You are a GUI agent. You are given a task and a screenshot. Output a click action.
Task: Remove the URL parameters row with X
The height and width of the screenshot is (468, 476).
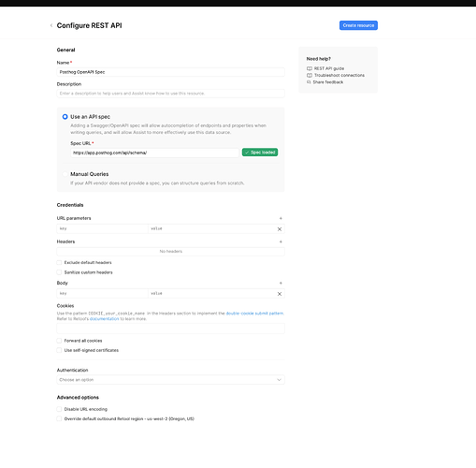(x=280, y=229)
